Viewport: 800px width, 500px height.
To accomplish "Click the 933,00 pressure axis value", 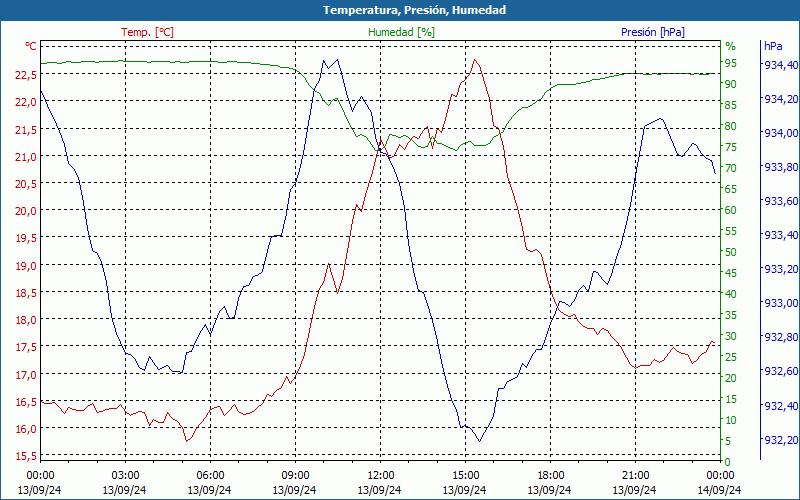I will 780,303.
